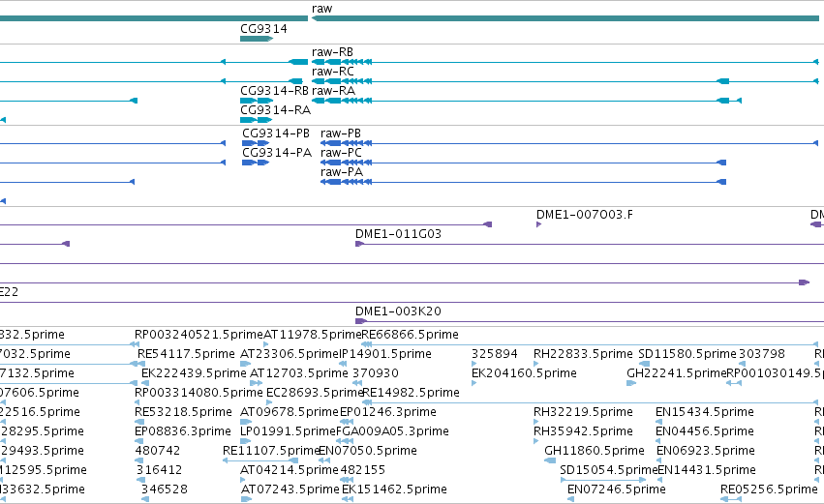This screenshot has width=824, height=504.
Task: Select the EC28693.5prime EST label
Action: coord(315,393)
